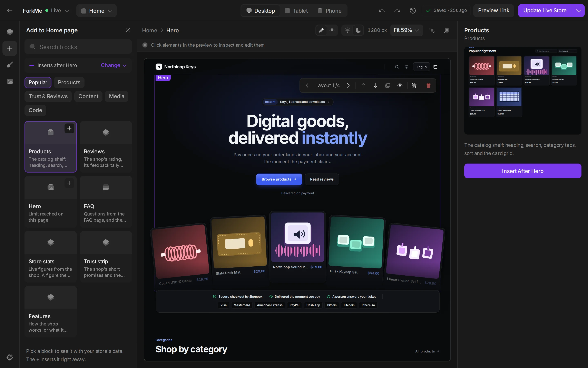Screen dimensions: 588x368
Task: Open the brush styling sidebar icon
Action: [x=10, y=64]
